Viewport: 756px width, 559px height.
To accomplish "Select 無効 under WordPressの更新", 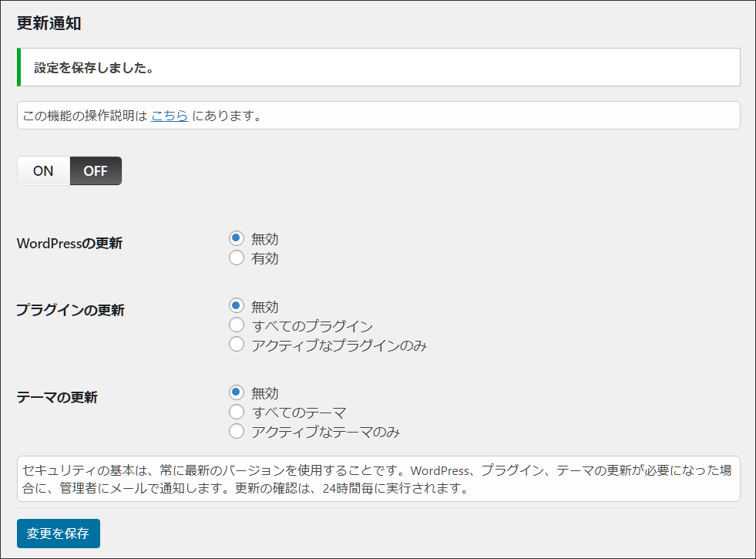I will click(237, 239).
